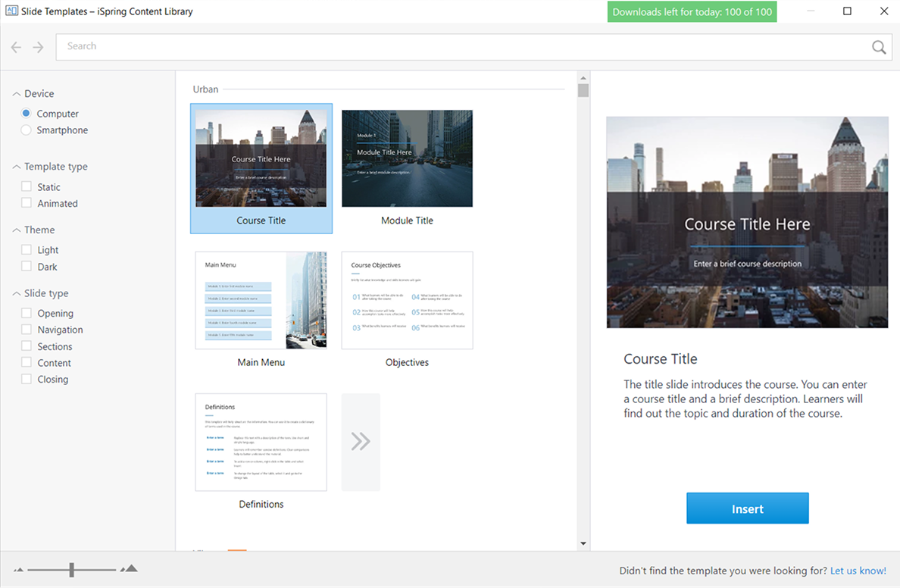Image resolution: width=900 pixels, height=588 pixels.
Task: Open the Let us know! link
Action: coord(858,571)
